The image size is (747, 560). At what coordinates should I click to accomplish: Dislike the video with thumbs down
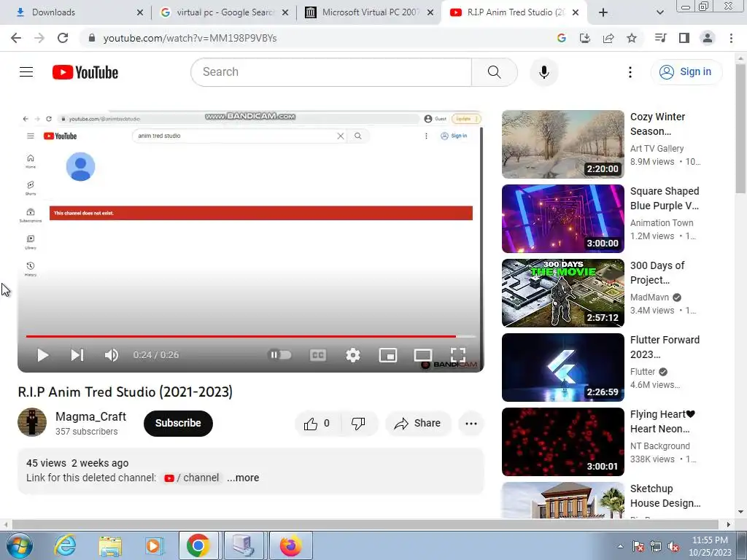[x=358, y=424]
